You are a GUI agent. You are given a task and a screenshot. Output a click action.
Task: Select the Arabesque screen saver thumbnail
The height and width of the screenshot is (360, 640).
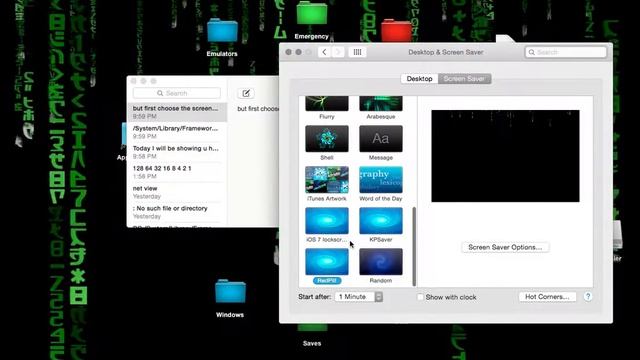point(380,104)
